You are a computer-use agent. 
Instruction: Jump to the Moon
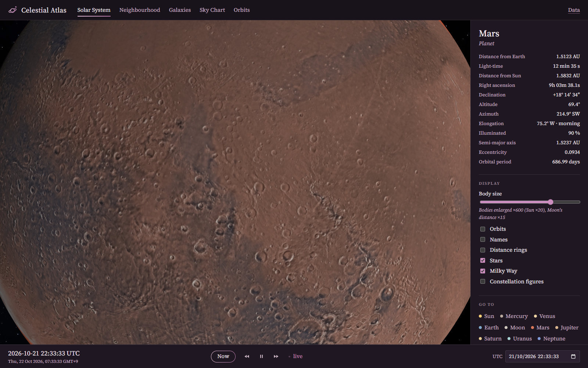click(x=514, y=328)
